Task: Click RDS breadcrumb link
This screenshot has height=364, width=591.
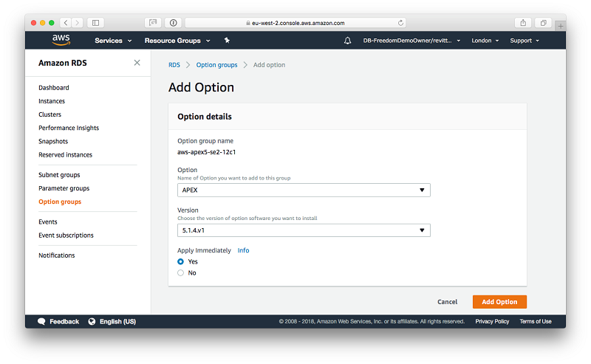Action: (x=174, y=65)
